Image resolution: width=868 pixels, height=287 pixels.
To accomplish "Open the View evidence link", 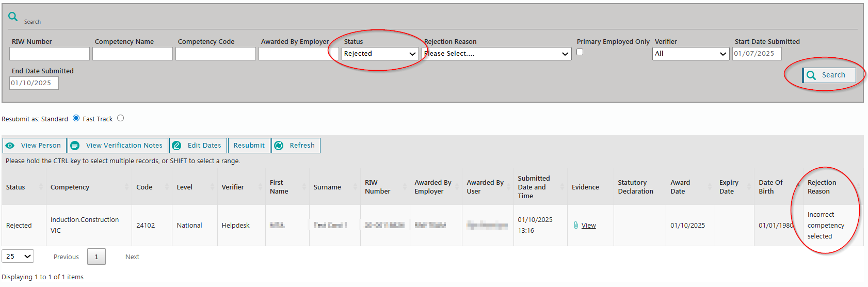I will (588, 225).
